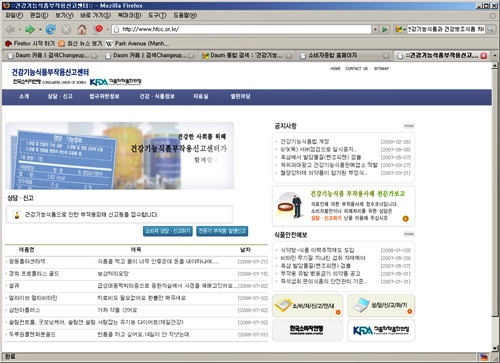Image resolution: width=500 pixels, height=363 pixels.
Task: Click the 'more' button beside 공지사항
Action: coord(409,126)
